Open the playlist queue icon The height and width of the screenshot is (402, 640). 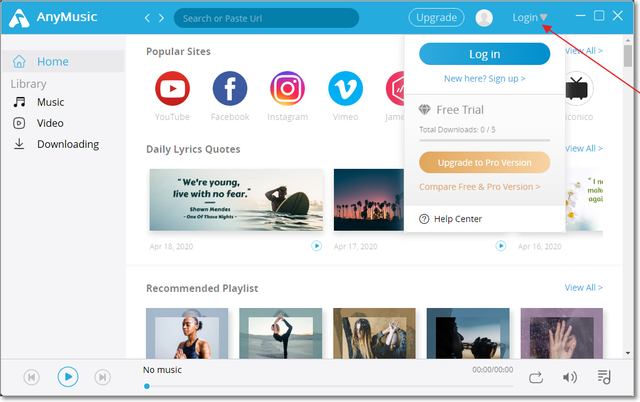(603, 377)
